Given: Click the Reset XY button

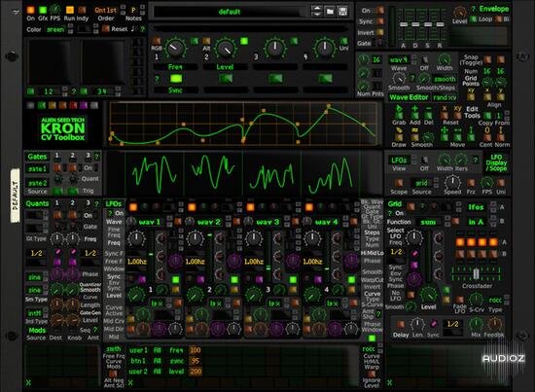Looking at the screenshot, I should (x=457, y=116).
